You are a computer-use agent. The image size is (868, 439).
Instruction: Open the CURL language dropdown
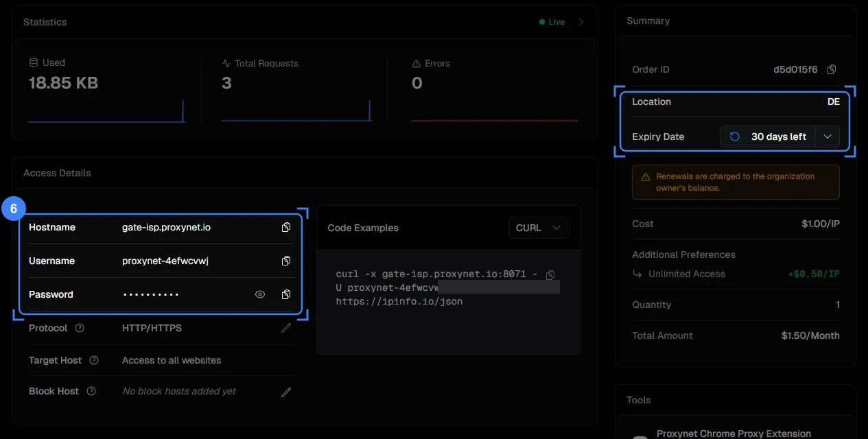[x=539, y=228]
